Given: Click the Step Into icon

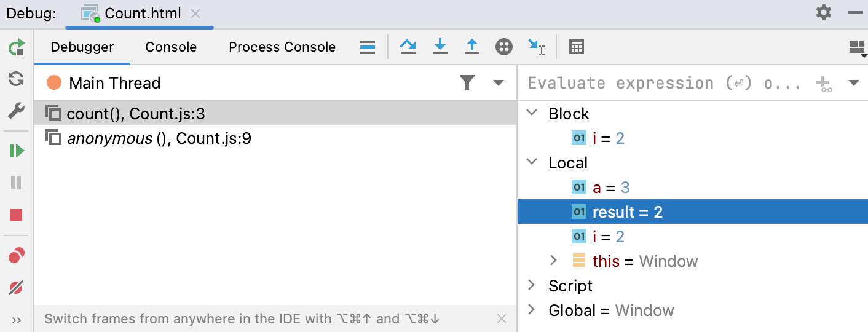Looking at the screenshot, I should coord(440,47).
